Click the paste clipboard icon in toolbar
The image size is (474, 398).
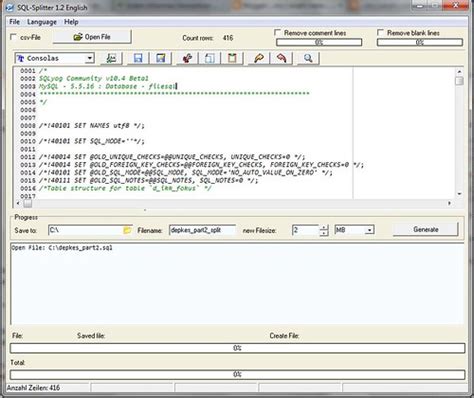click(x=232, y=58)
